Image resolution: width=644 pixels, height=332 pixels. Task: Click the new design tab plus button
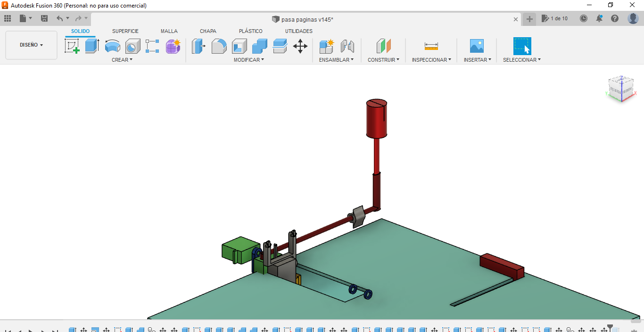tap(529, 19)
